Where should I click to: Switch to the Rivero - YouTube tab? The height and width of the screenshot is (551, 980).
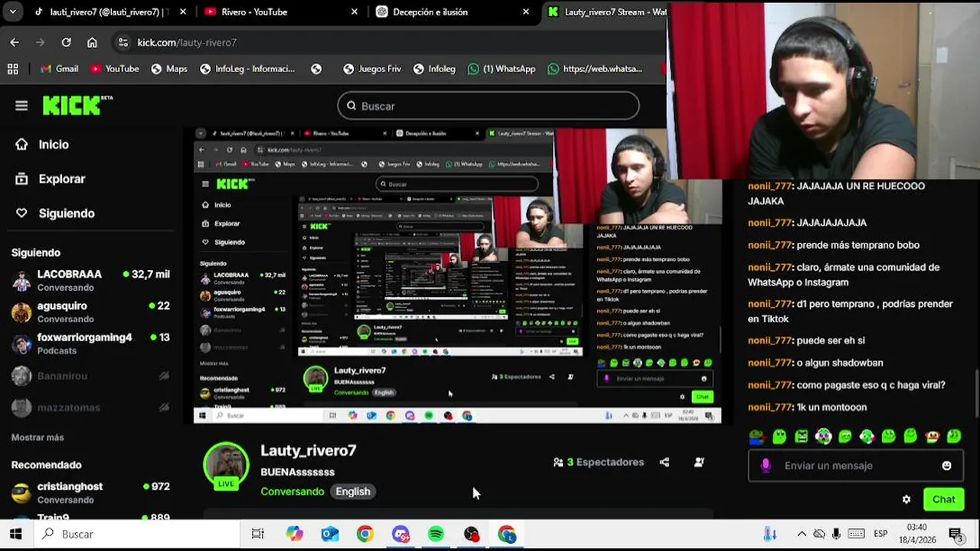click(x=254, y=12)
